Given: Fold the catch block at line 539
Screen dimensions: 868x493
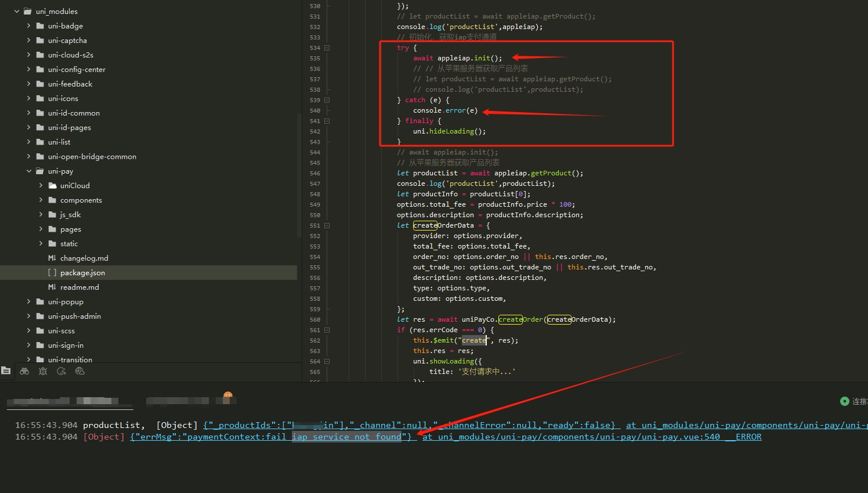Looking at the screenshot, I should [x=327, y=100].
